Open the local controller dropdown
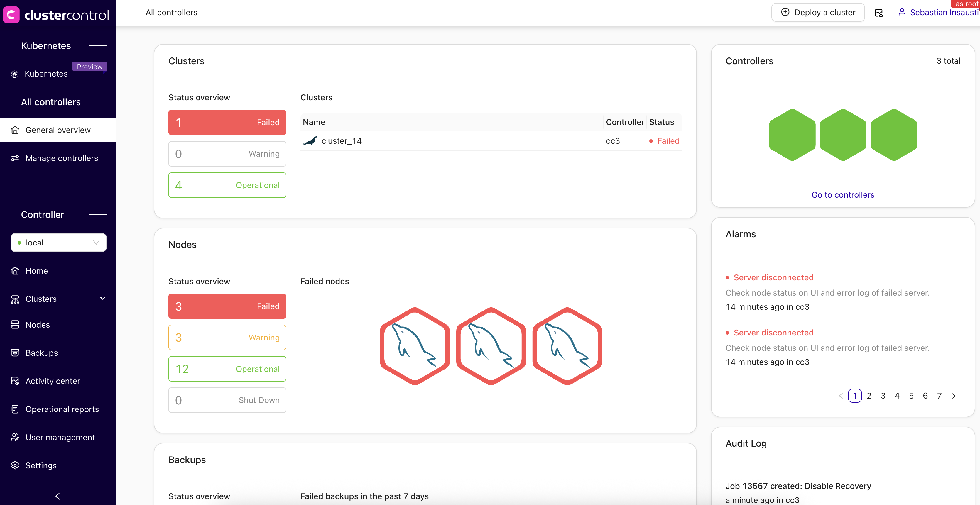The height and width of the screenshot is (505, 980). coord(59,243)
